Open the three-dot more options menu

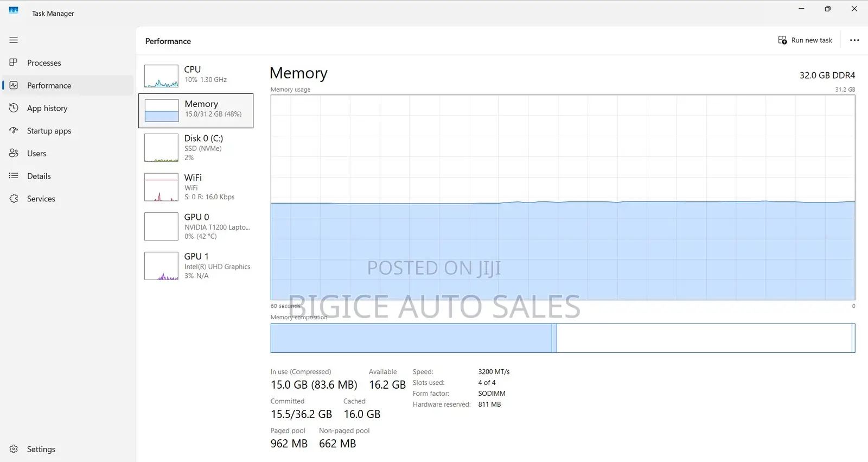(854, 40)
